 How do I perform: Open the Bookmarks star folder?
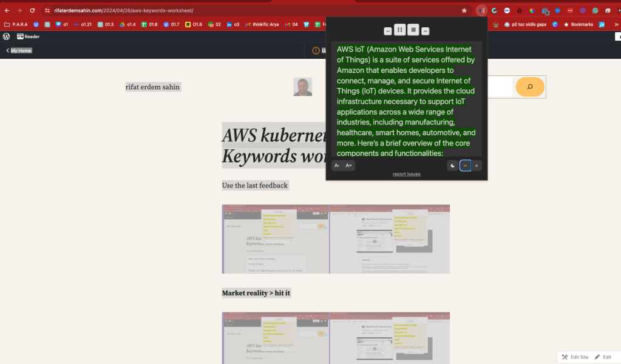(579, 24)
